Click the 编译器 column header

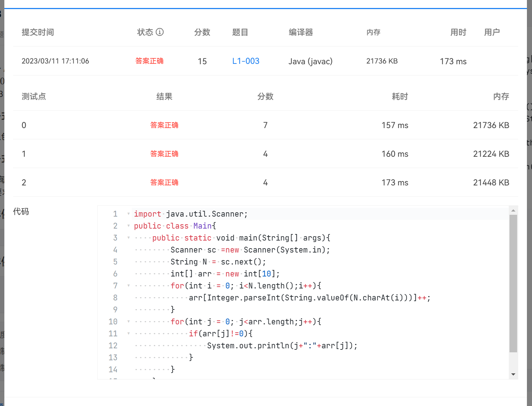tap(300, 32)
